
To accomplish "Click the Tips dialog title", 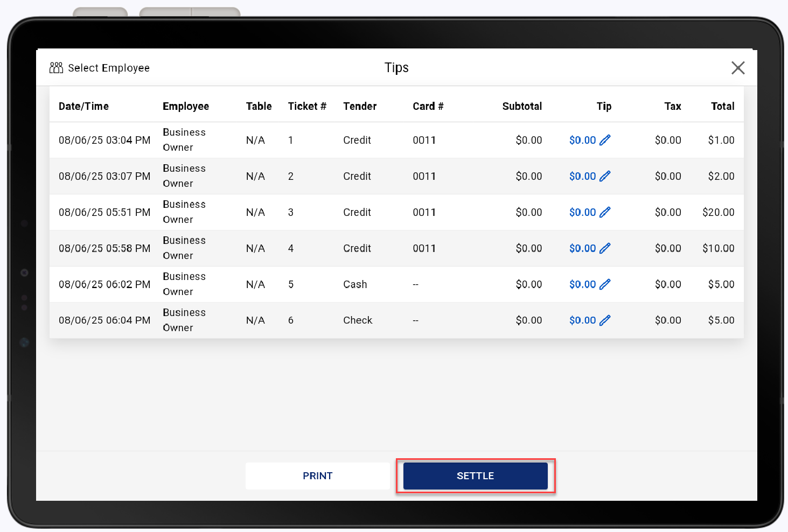I will [x=396, y=68].
